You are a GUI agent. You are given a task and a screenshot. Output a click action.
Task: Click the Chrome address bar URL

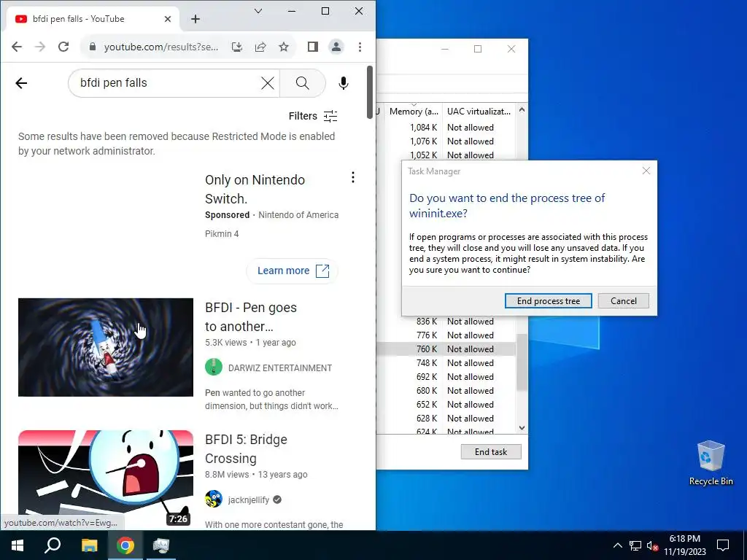161,47
